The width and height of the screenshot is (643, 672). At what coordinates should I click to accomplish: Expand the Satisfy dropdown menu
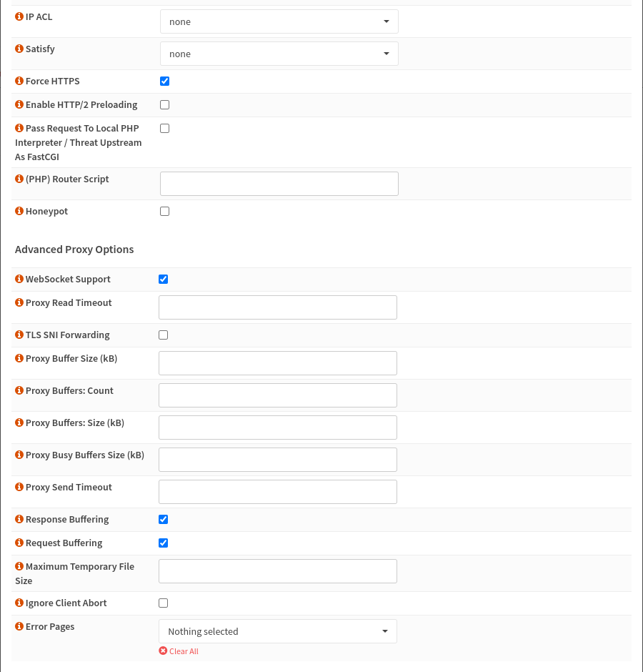click(279, 53)
